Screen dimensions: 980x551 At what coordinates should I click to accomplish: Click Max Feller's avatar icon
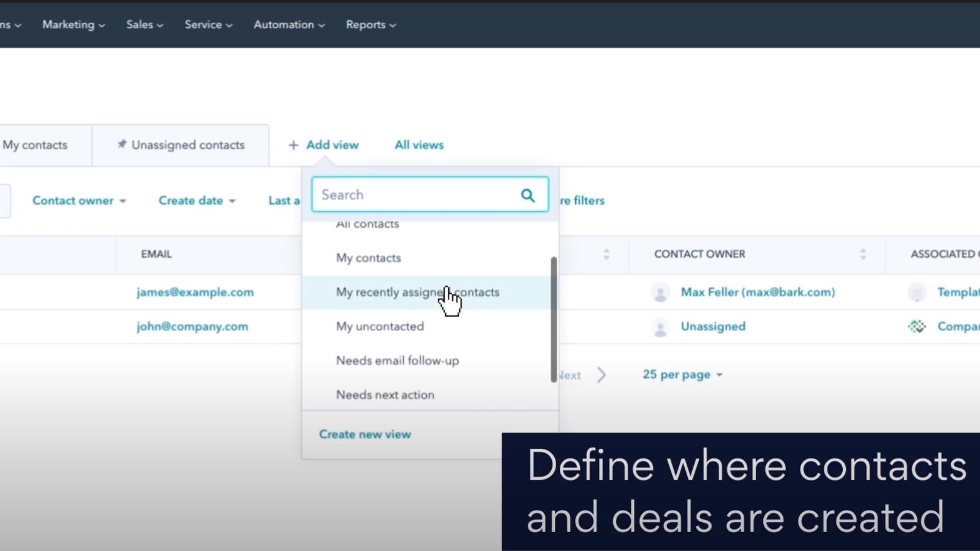coord(660,292)
